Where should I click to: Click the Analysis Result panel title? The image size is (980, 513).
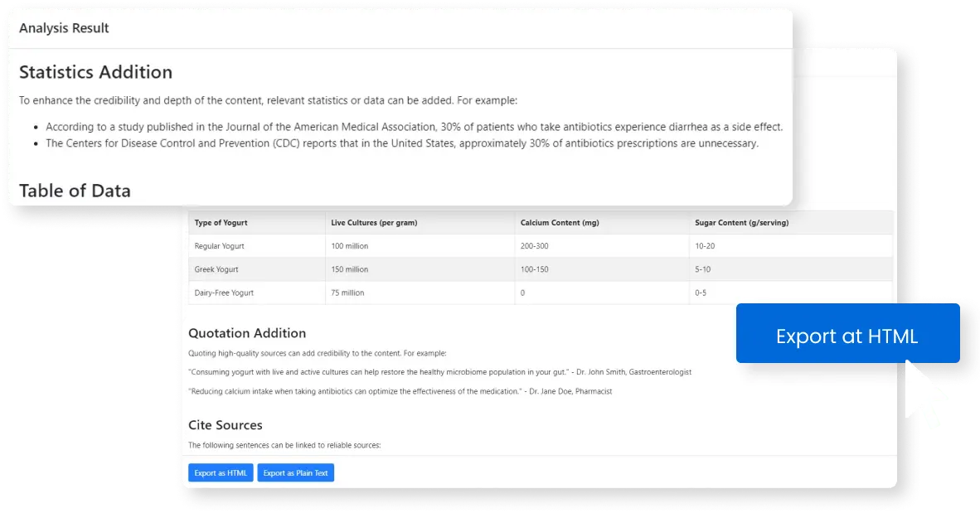[x=64, y=28]
